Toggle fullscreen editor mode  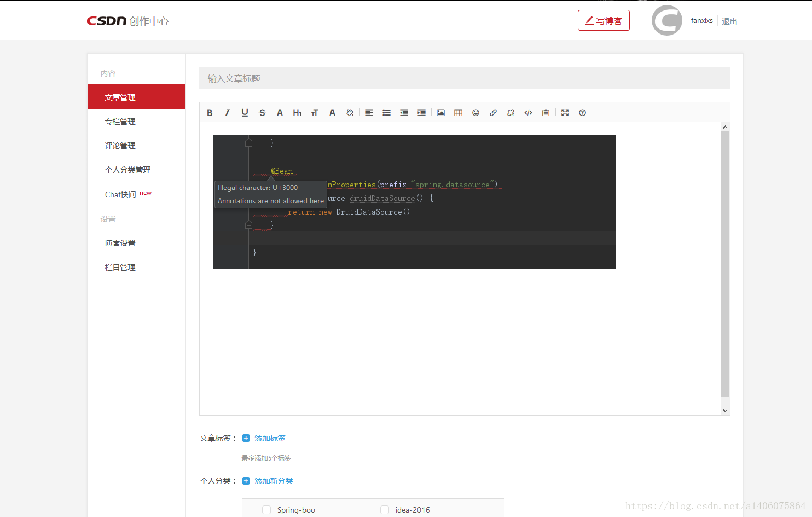click(x=565, y=113)
